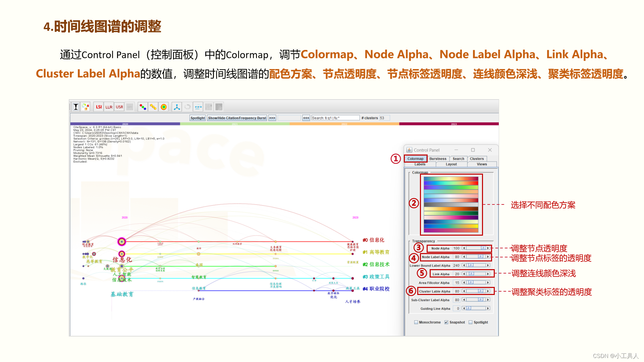This screenshot has width=644, height=362.
Task: Select the LLR labeling algorithm icon
Action: click(x=109, y=107)
